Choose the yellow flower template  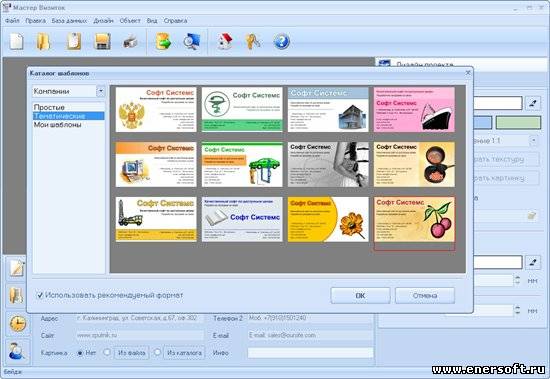[328, 219]
